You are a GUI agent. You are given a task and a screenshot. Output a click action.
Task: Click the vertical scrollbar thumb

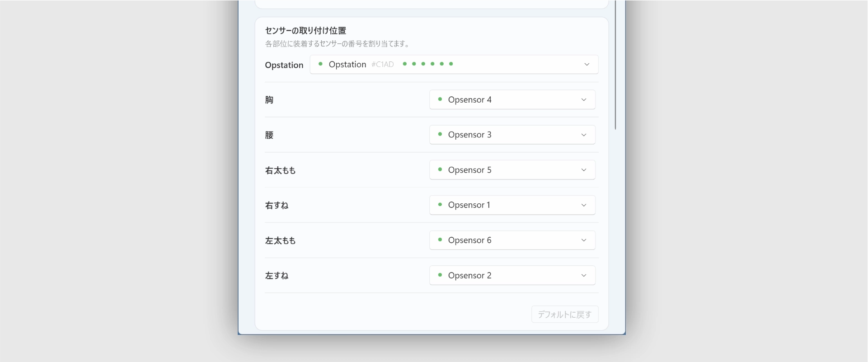(x=615, y=65)
